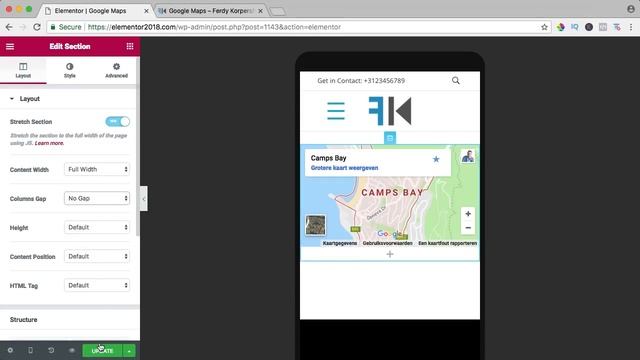Select the Elementor | Google Maps browser tab
Viewport: 640px width, 360px height.
tap(96, 11)
